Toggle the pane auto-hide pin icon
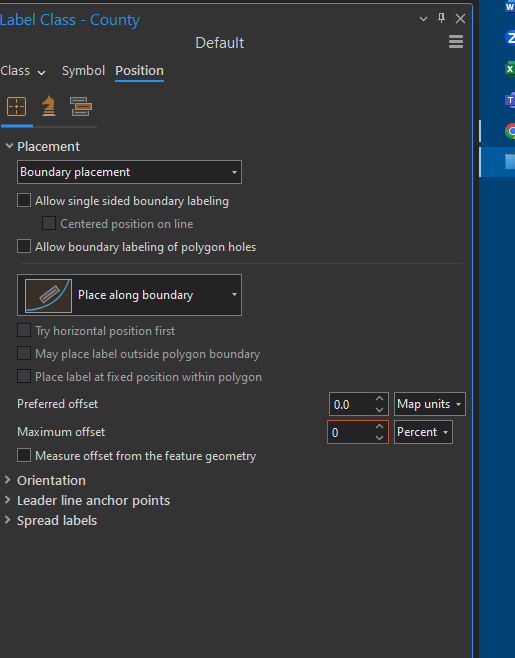Screen dimensions: 515x658 [441, 18]
